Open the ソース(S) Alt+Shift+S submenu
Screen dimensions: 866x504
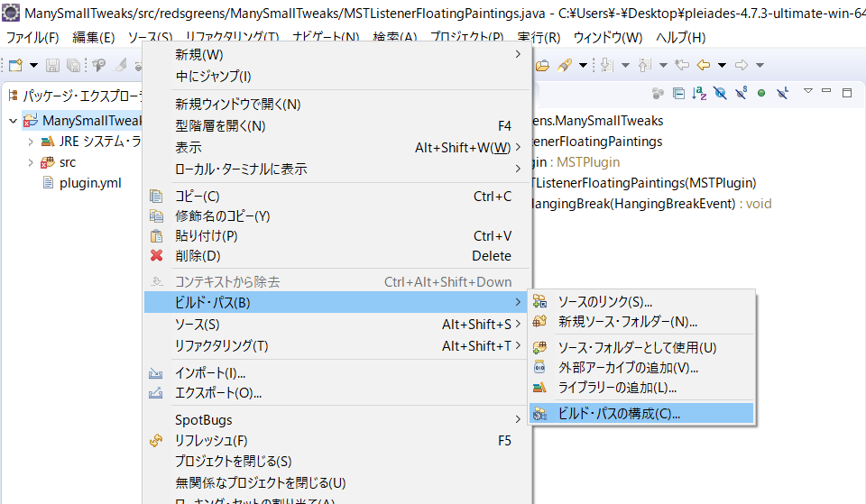click(x=336, y=325)
